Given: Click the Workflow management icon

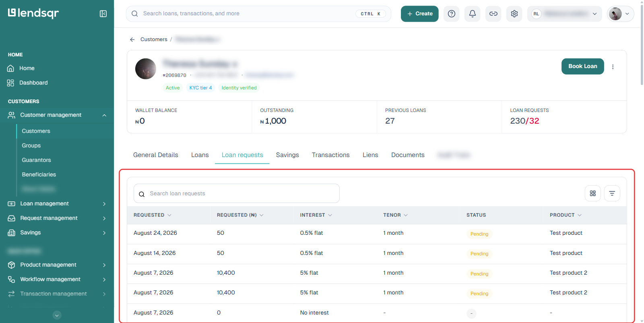Looking at the screenshot, I should coord(12,280).
